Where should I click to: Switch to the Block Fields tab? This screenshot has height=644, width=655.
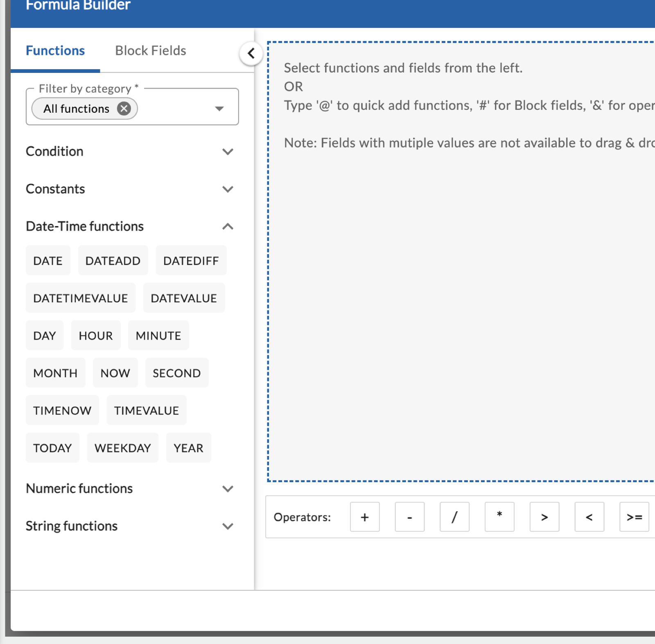click(x=151, y=51)
